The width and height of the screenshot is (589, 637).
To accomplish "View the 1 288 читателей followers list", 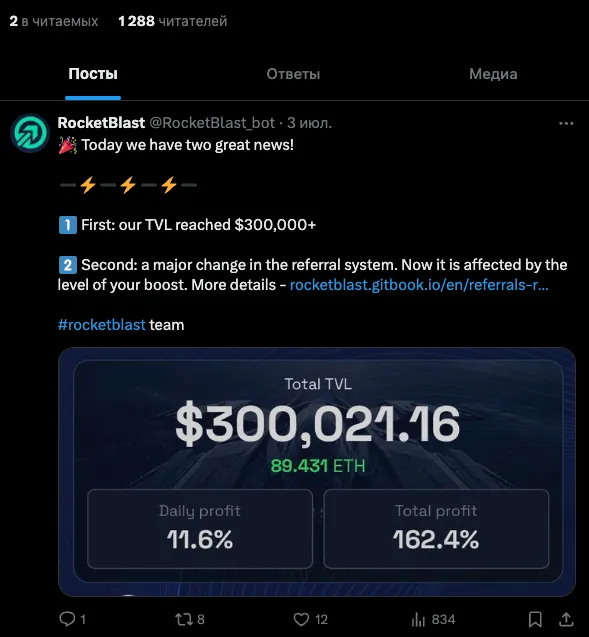I will click(x=173, y=21).
